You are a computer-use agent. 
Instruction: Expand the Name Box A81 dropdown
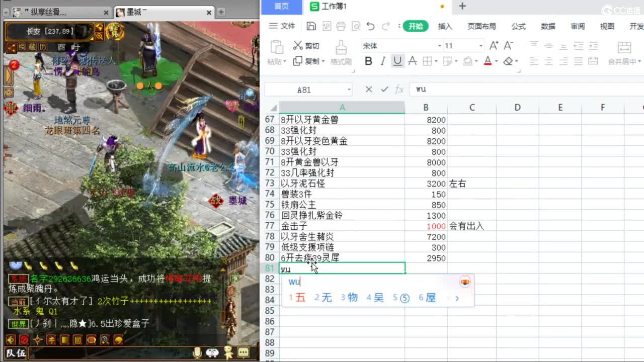click(x=349, y=89)
